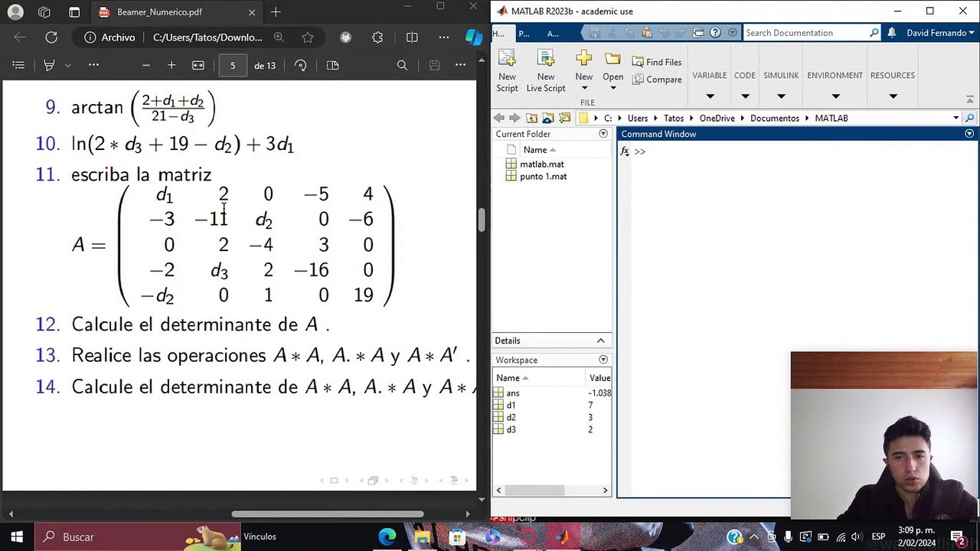Search within the PDF document
The height and width of the screenshot is (551, 980).
(x=402, y=66)
